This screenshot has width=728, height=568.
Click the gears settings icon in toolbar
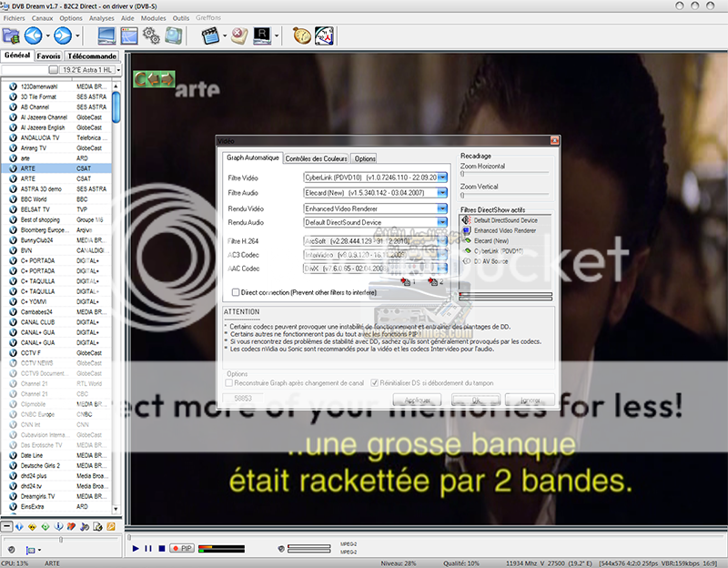click(x=150, y=36)
